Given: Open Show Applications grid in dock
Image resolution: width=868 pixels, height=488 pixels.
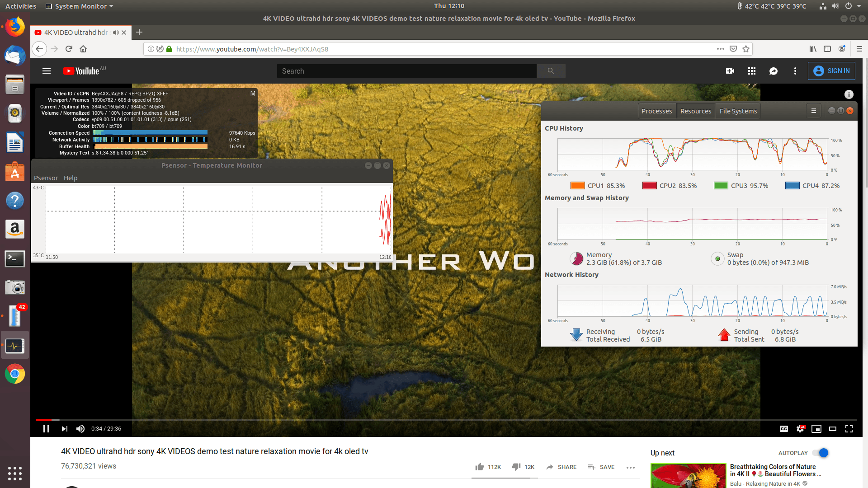Looking at the screenshot, I should [15, 473].
